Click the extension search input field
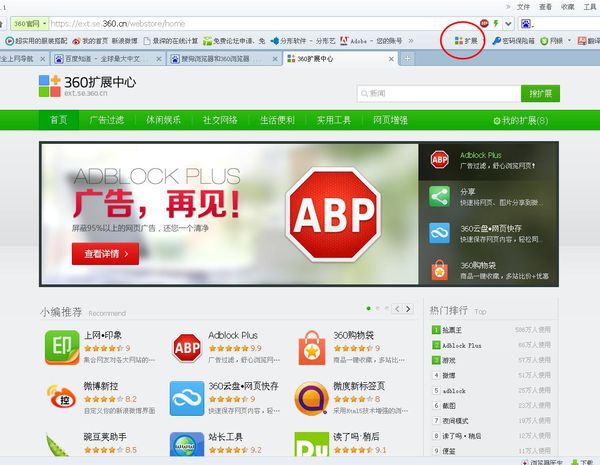This screenshot has width=600, height=465. coord(439,93)
